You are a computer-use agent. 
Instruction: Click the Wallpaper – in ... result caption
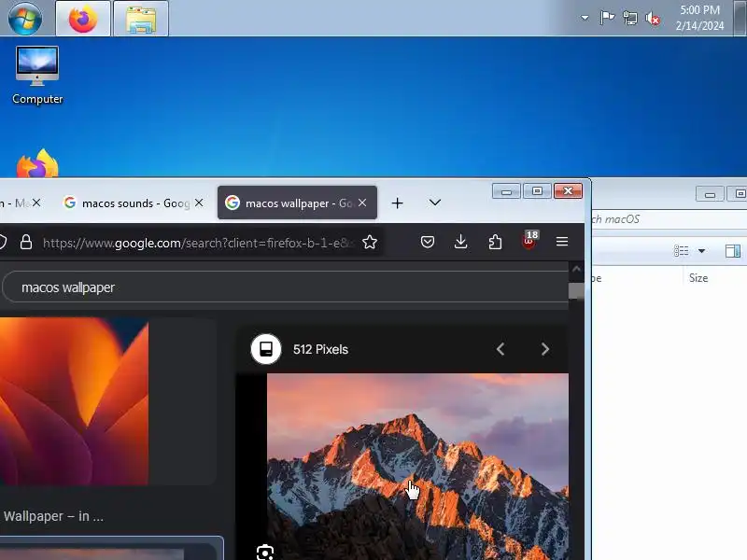[x=53, y=516]
